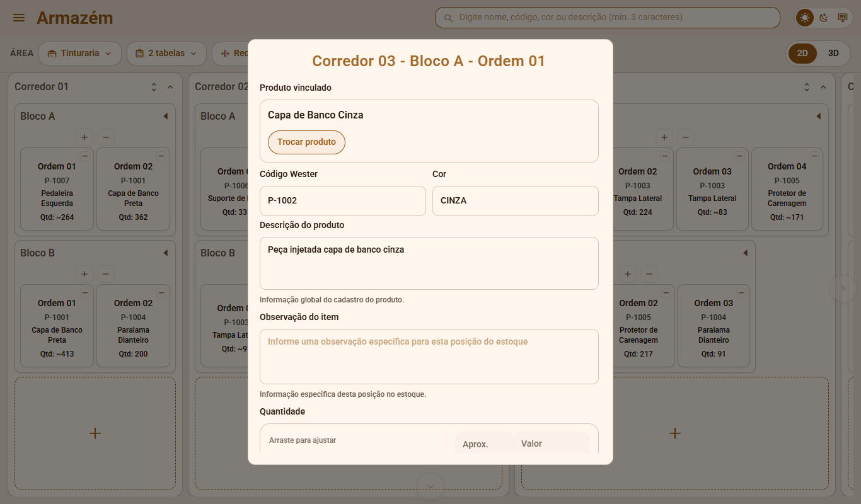
Task: Collapse Corredor 01 with its chevron
Action: pyautogui.click(x=170, y=87)
